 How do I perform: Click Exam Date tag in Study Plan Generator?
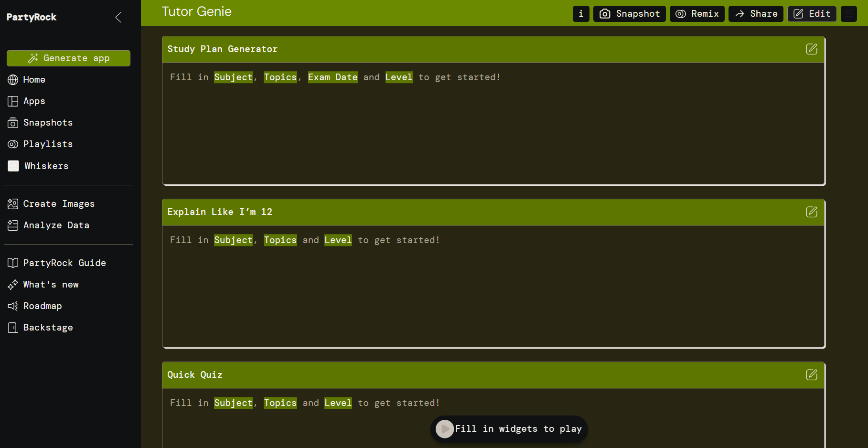332,77
